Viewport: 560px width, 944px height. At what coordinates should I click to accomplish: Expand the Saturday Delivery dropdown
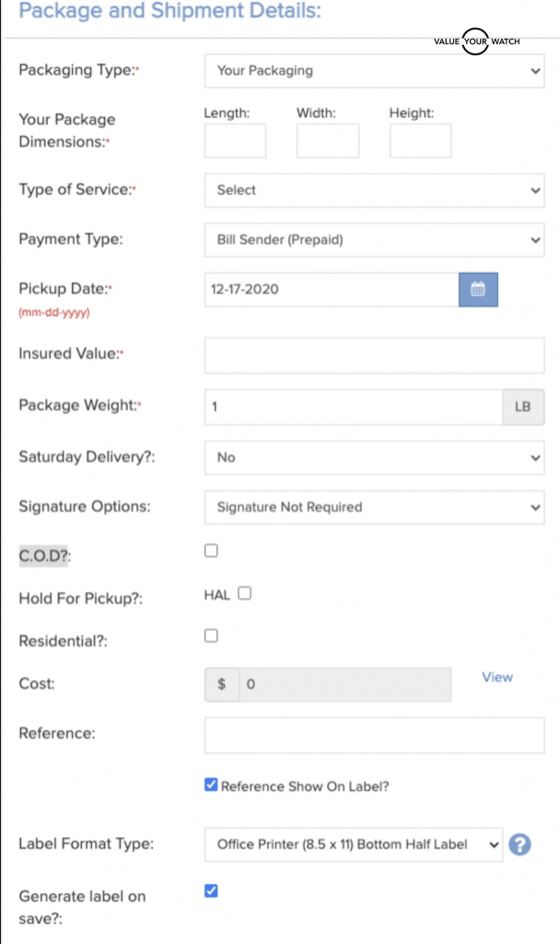pos(374,457)
